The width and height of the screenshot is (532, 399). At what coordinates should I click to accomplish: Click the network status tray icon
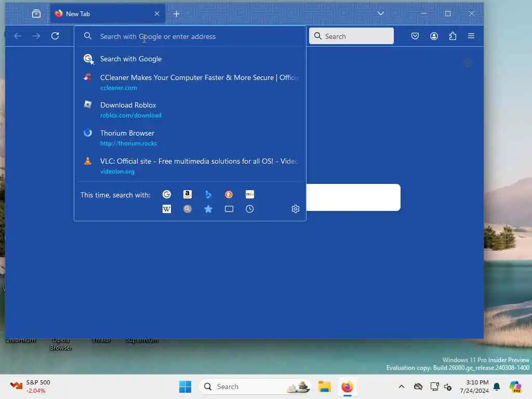[434, 387]
